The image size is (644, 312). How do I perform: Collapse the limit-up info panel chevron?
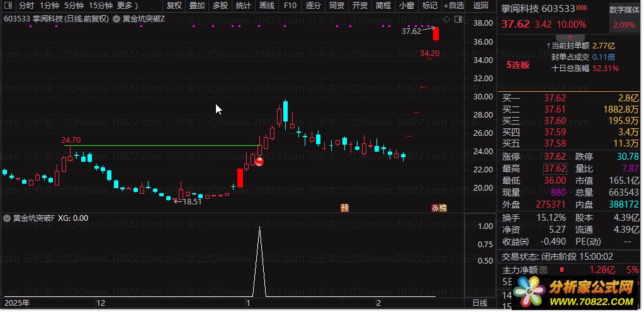coord(569,37)
